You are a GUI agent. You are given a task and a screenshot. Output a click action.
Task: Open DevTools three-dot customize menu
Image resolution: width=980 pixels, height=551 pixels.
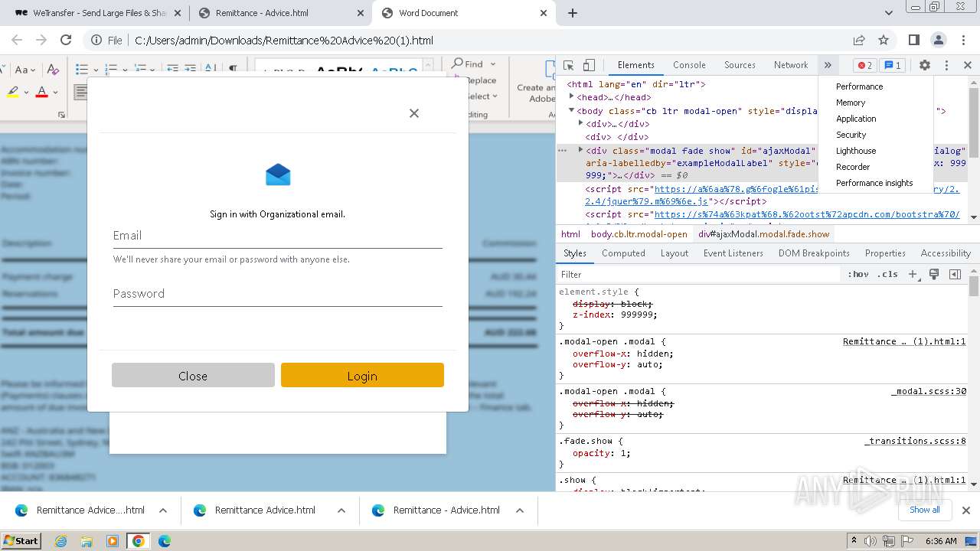tap(946, 65)
